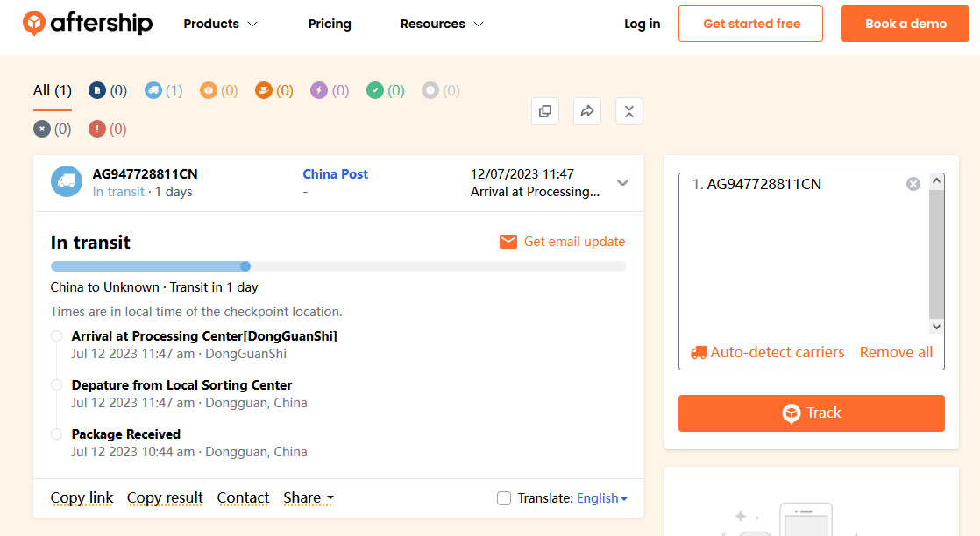Collapse the shipment details chevron
The height and width of the screenshot is (536, 980).
tap(622, 183)
